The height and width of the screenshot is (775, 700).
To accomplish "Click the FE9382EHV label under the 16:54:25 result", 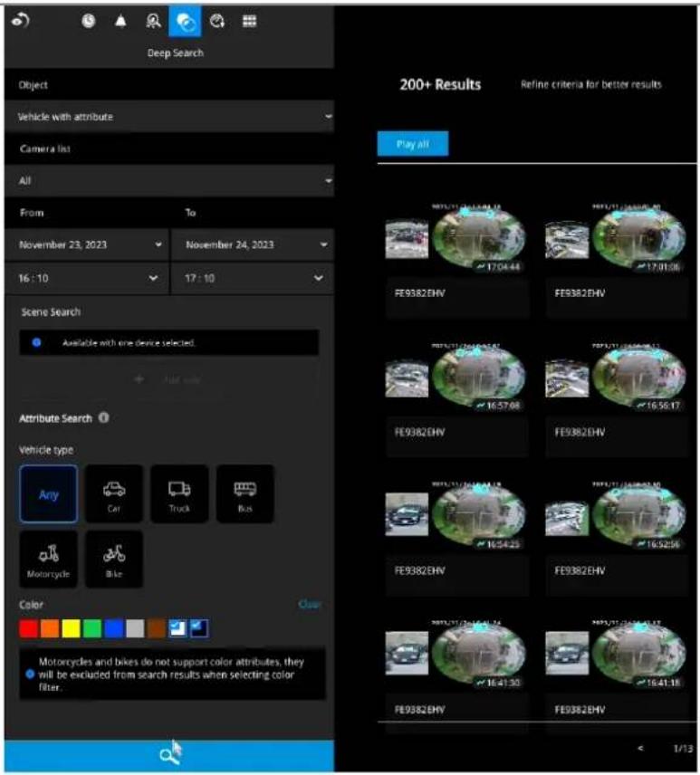I will click(x=419, y=570).
